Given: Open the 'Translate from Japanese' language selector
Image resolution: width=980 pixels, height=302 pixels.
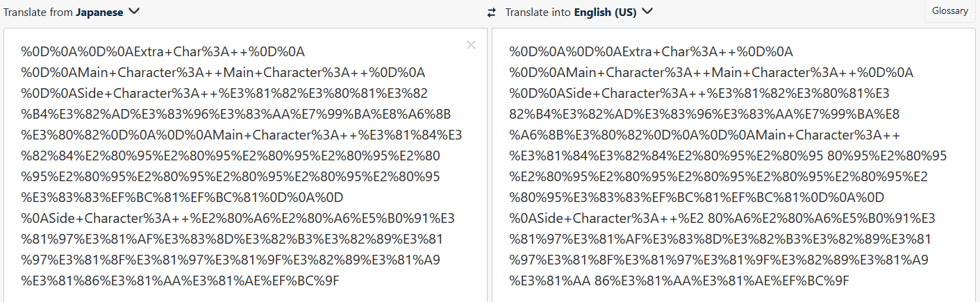Looking at the screenshot, I should (71, 11).
